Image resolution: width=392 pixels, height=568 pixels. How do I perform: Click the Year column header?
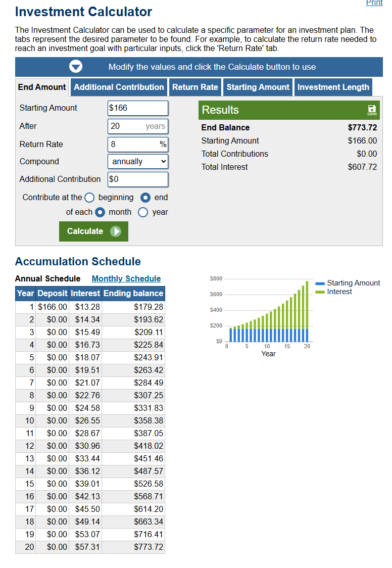26,294
